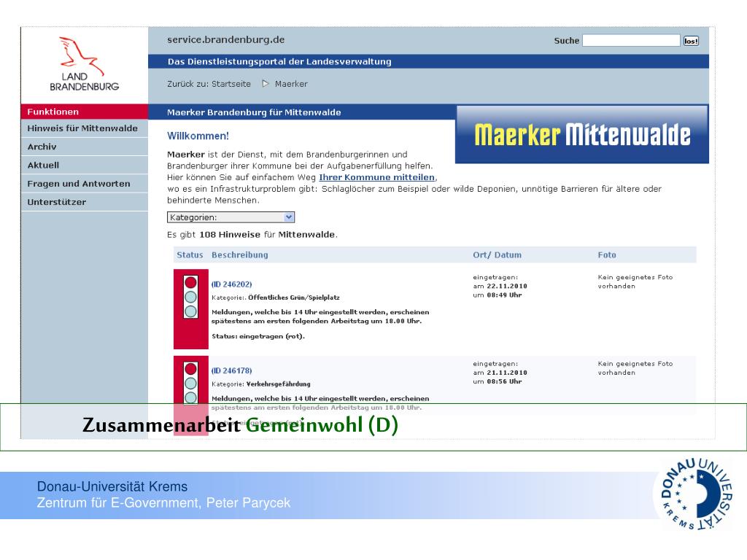
Task: Click the Willkommen! heading
Action: pyautogui.click(x=198, y=136)
